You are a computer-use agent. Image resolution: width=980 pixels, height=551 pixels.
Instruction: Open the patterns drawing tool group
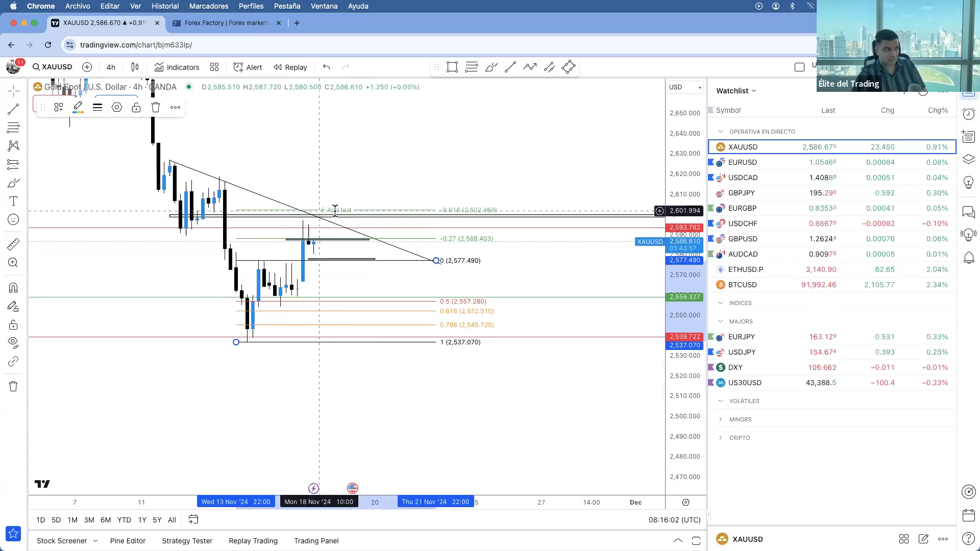[x=13, y=146]
